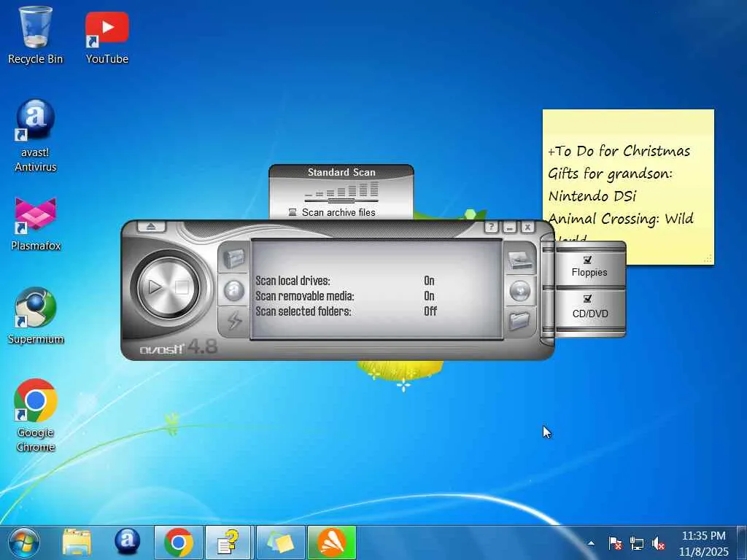The width and height of the screenshot is (747, 560).
Task: Open Windows Explorer from the taskbar
Action: click(77, 542)
